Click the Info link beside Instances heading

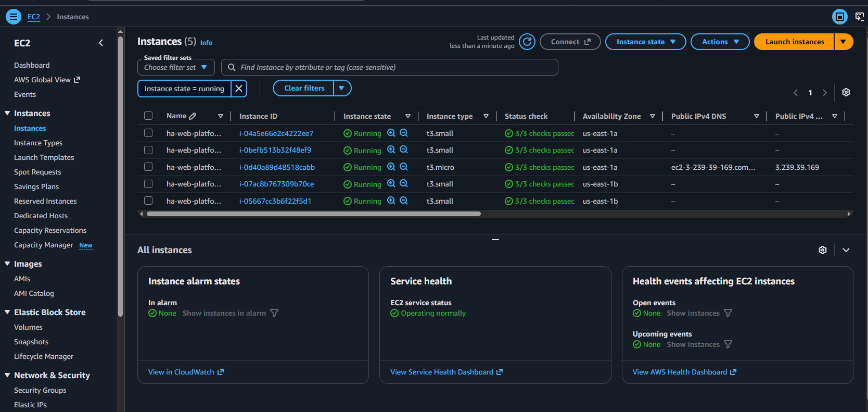[206, 43]
